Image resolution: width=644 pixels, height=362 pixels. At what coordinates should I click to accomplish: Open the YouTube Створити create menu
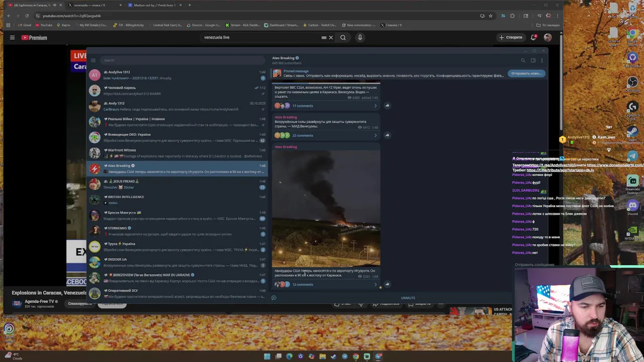pos(511,37)
